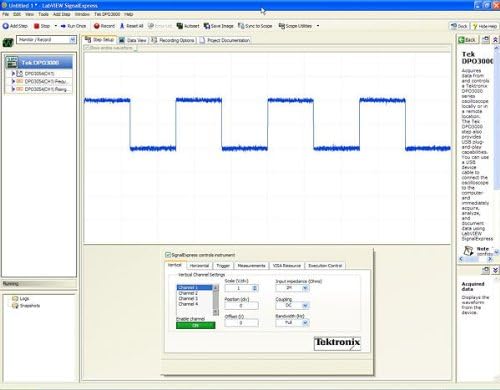
Task: Click the Position (div) input field
Action: point(241,305)
